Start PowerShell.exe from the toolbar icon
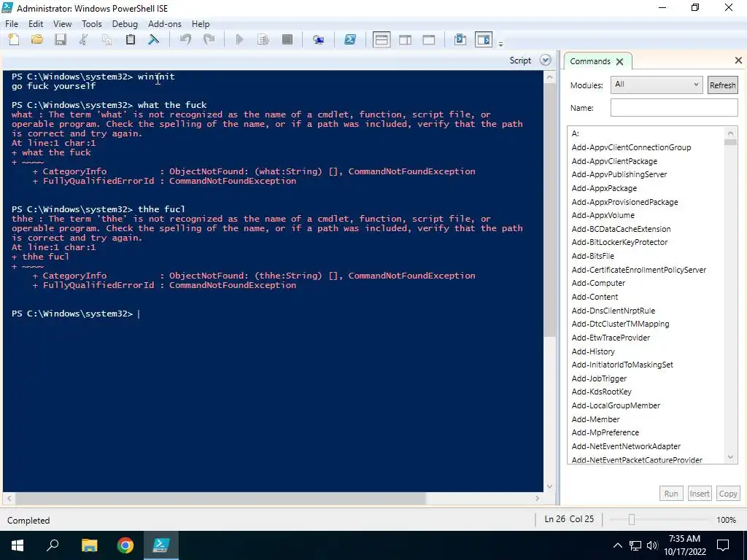747x560 pixels. 350,39
